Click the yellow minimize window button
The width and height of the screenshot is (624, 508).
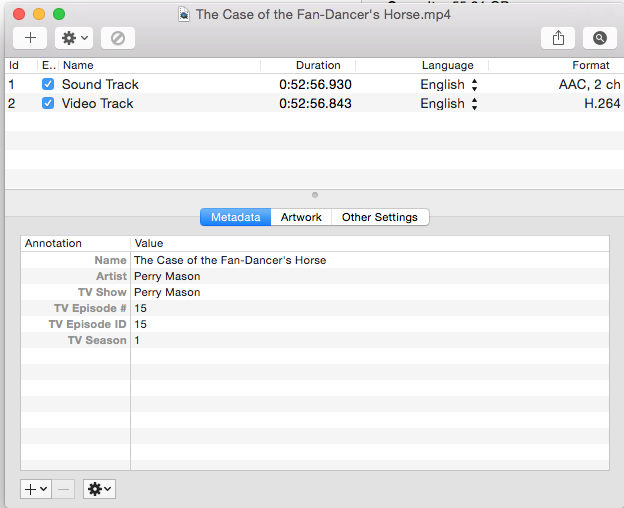[x=39, y=14]
